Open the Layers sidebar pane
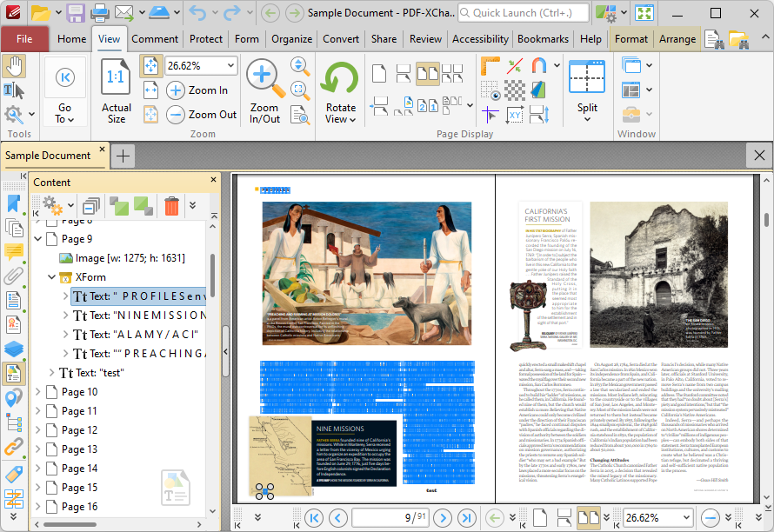 pyautogui.click(x=13, y=349)
